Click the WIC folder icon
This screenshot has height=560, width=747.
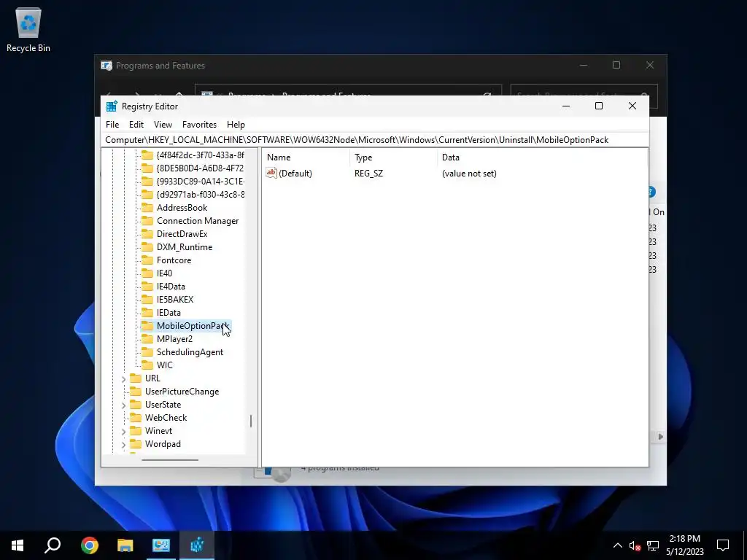(147, 365)
